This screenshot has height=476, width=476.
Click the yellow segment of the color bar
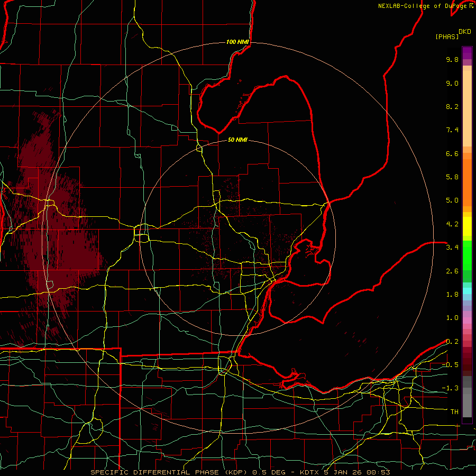point(467,226)
